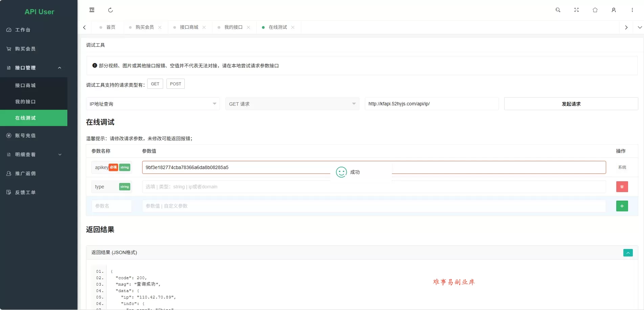This screenshot has width=644, height=310.
Task: Close the 接口商城 tab
Action: [204, 27]
